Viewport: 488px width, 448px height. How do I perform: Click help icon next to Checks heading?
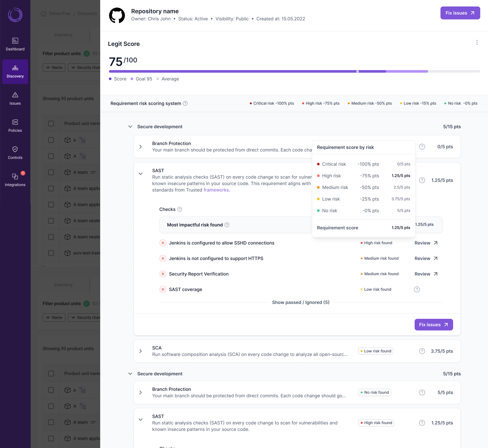(180, 209)
